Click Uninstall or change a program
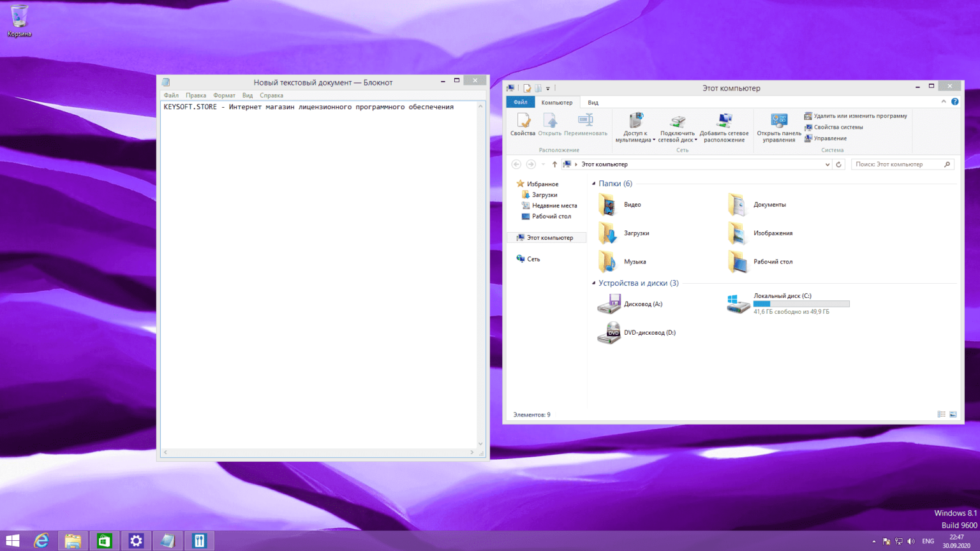The width and height of the screenshot is (980, 551). tap(859, 116)
